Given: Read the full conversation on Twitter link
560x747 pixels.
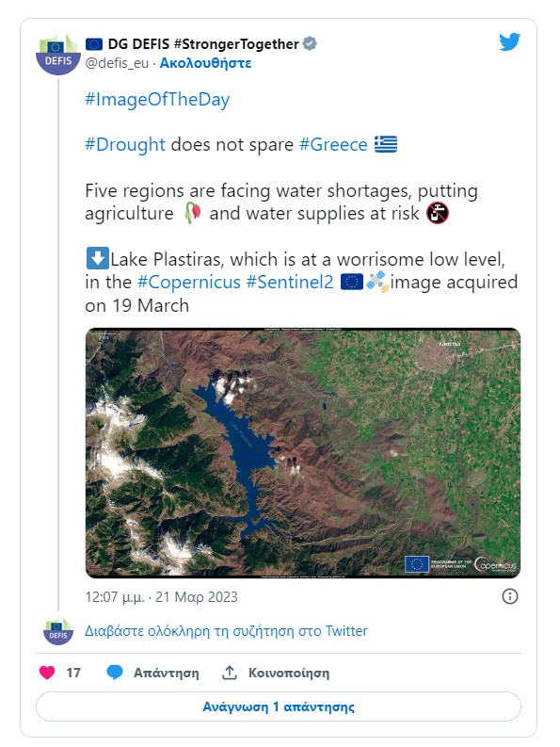Looking at the screenshot, I should pyautogui.click(x=226, y=631).
